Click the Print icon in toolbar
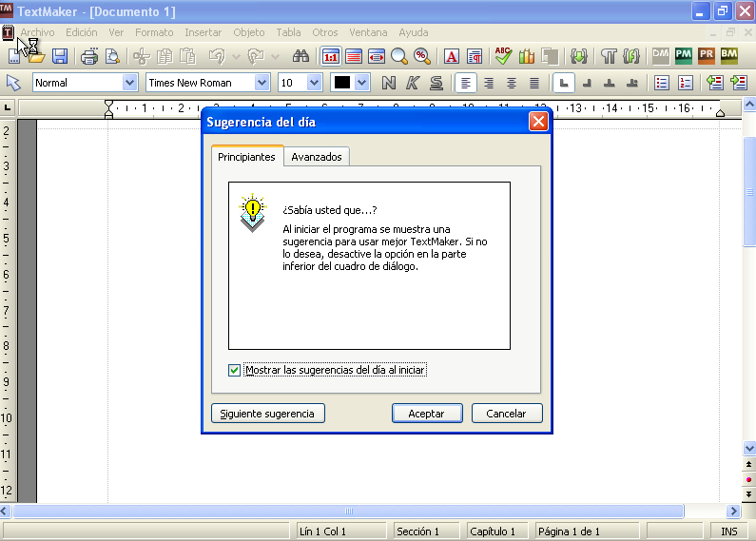The width and height of the screenshot is (756, 541). point(89,56)
